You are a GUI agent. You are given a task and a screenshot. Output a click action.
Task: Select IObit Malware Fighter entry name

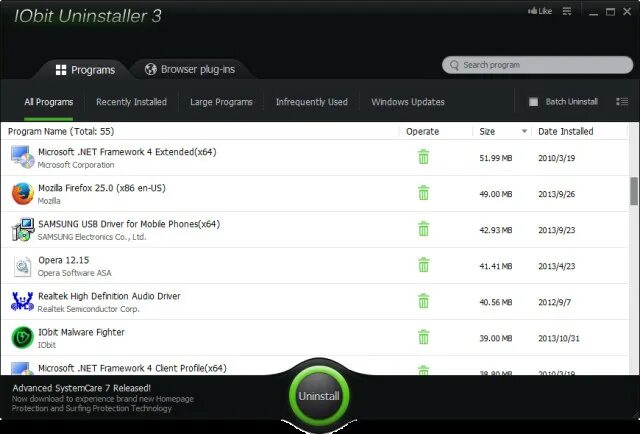pyautogui.click(x=81, y=332)
